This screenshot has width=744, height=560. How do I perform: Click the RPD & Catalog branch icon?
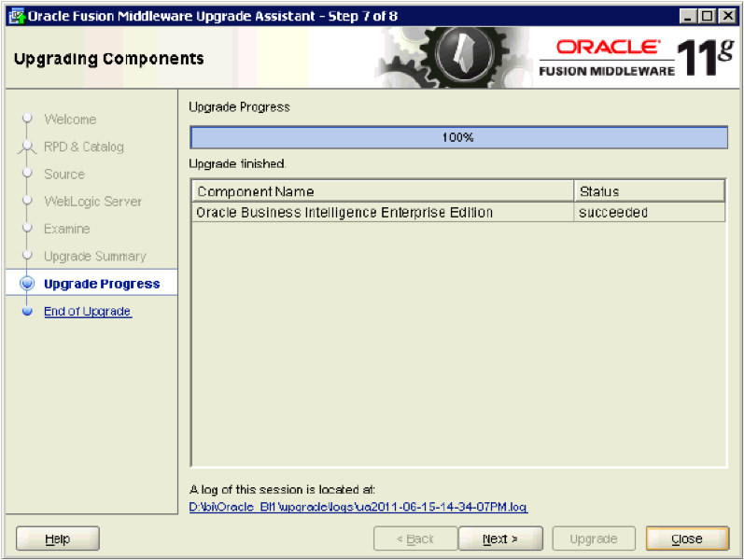click(27, 147)
